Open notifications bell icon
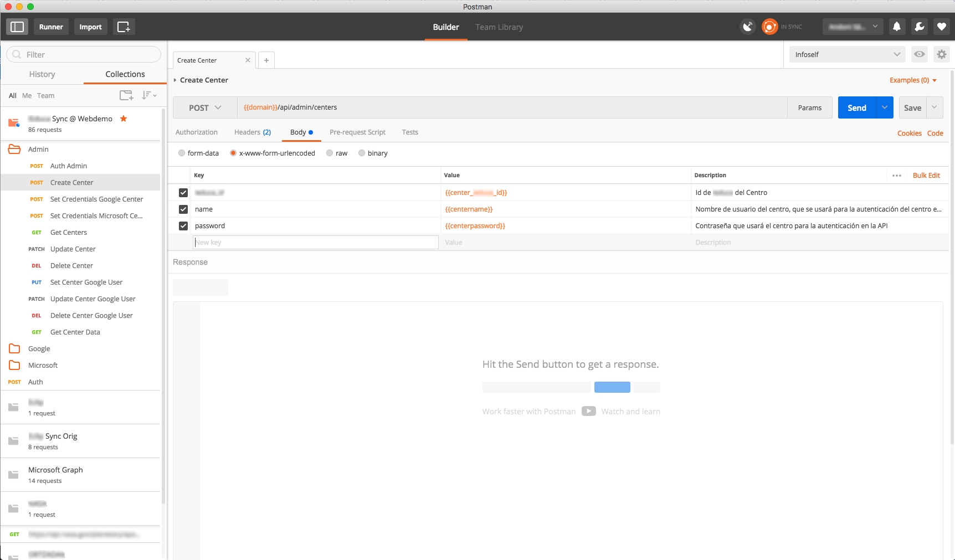The width and height of the screenshot is (955, 560). 897,27
